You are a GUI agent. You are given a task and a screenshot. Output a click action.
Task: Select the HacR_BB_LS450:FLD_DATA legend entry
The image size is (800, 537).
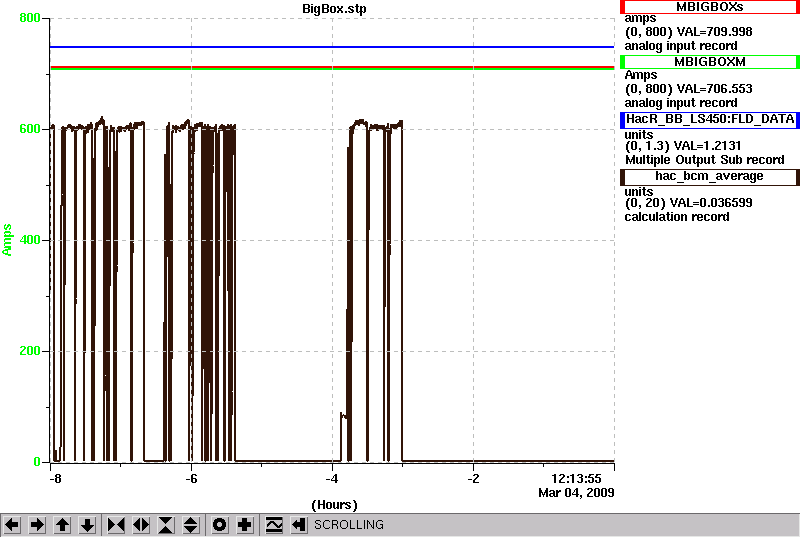[710, 119]
